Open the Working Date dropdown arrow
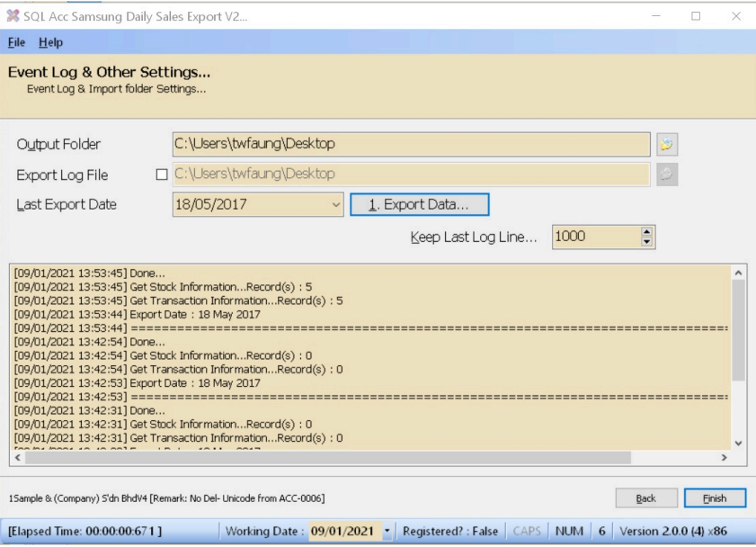Image resolution: width=756 pixels, height=547 pixels. (387, 532)
